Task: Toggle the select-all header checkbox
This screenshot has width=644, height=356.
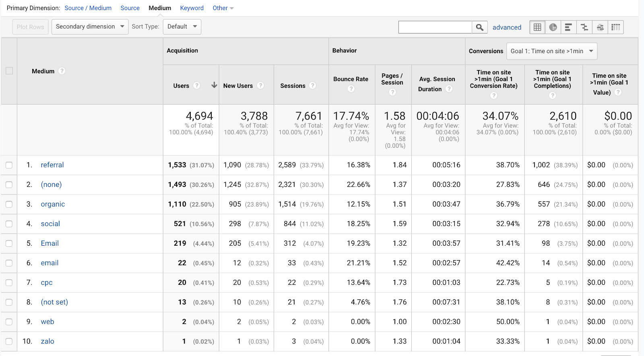Action: [9, 71]
